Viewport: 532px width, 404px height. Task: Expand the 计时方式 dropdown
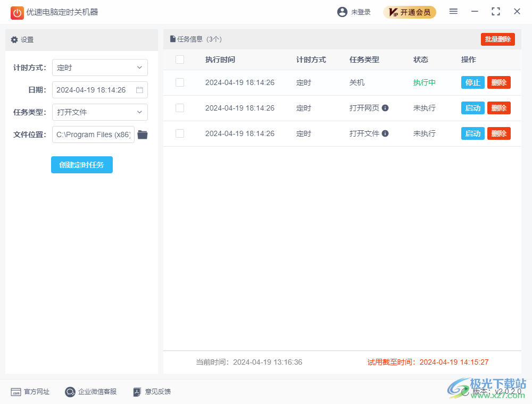100,68
